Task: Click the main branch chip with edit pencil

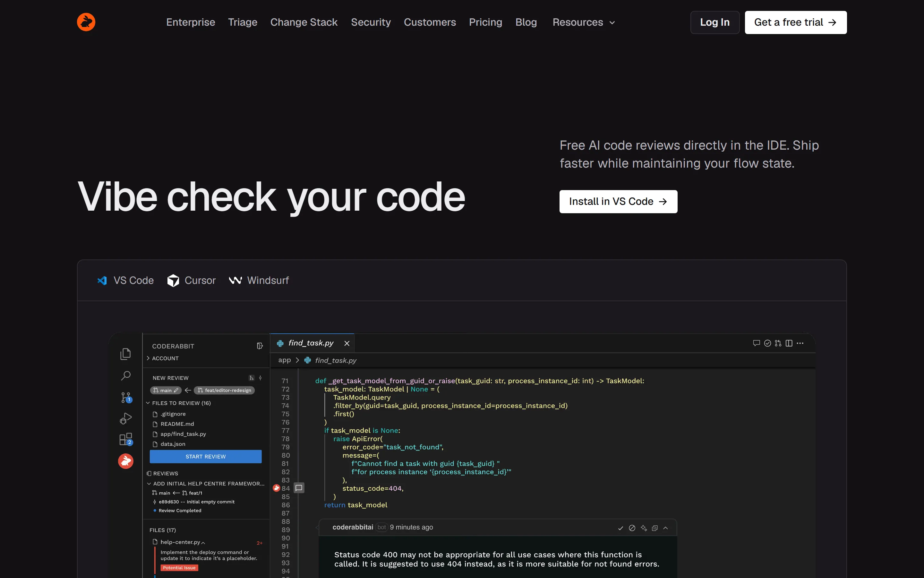Action: tap(165, 390)
